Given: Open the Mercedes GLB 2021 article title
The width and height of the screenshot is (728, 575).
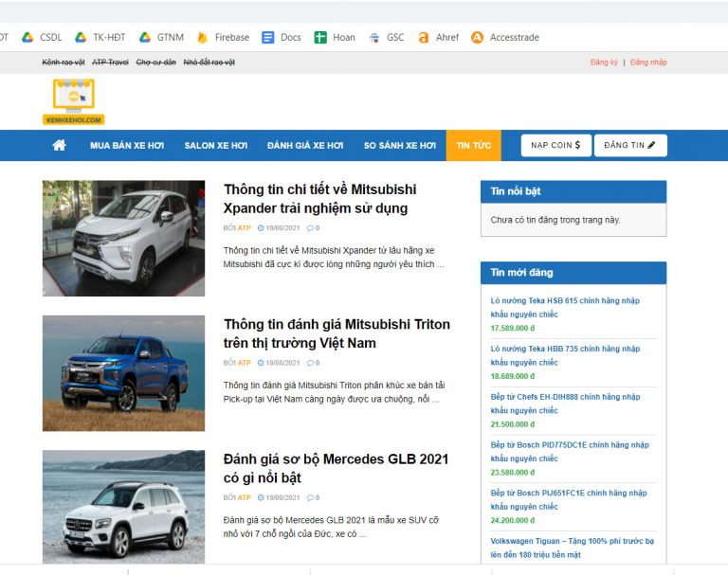Looking at the screenshot, I should 336,468.
